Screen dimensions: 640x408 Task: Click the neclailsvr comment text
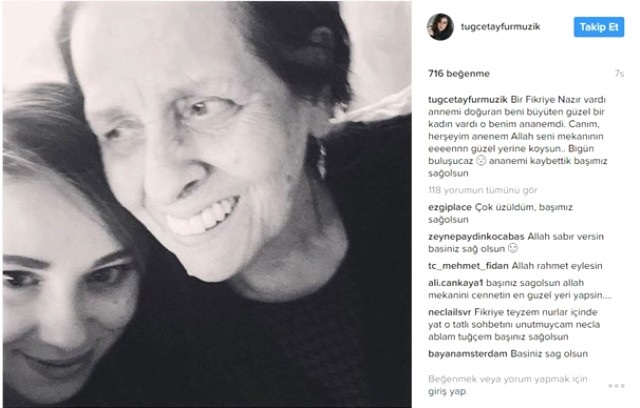(x=514, y=325)
